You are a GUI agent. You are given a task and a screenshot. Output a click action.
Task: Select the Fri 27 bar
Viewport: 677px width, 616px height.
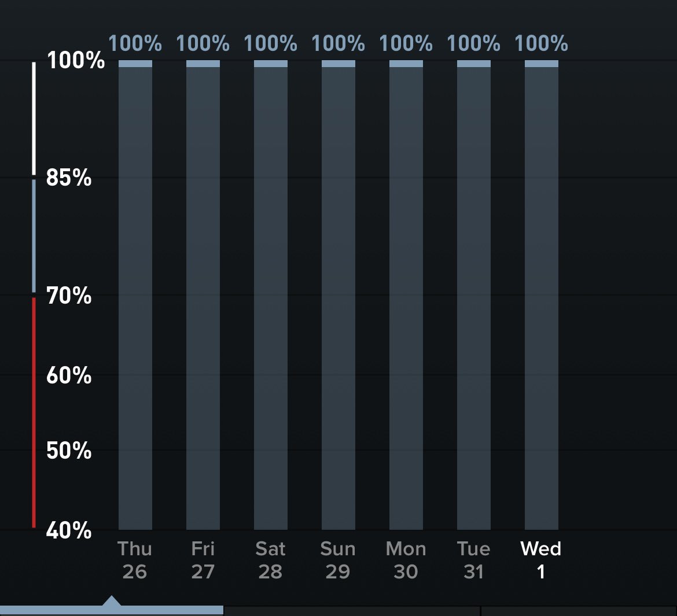pos(203,295)
